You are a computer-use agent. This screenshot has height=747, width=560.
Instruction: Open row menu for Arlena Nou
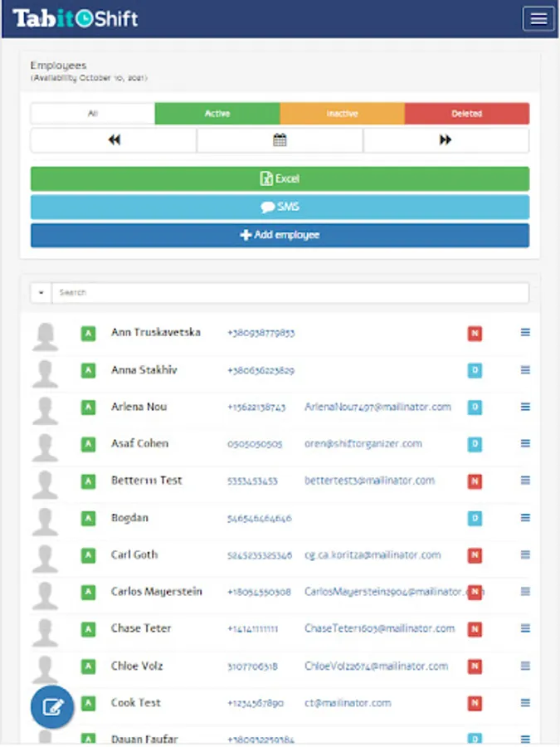tap(525, 407)
